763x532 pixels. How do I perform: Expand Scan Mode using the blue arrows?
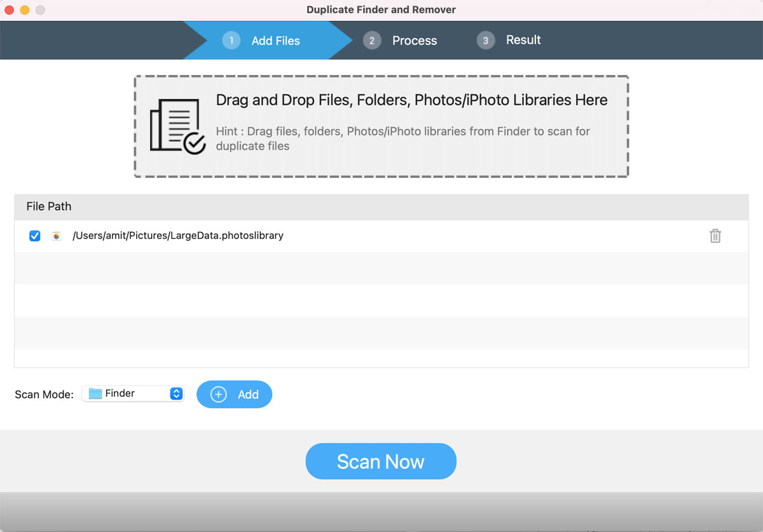(176, 394)
